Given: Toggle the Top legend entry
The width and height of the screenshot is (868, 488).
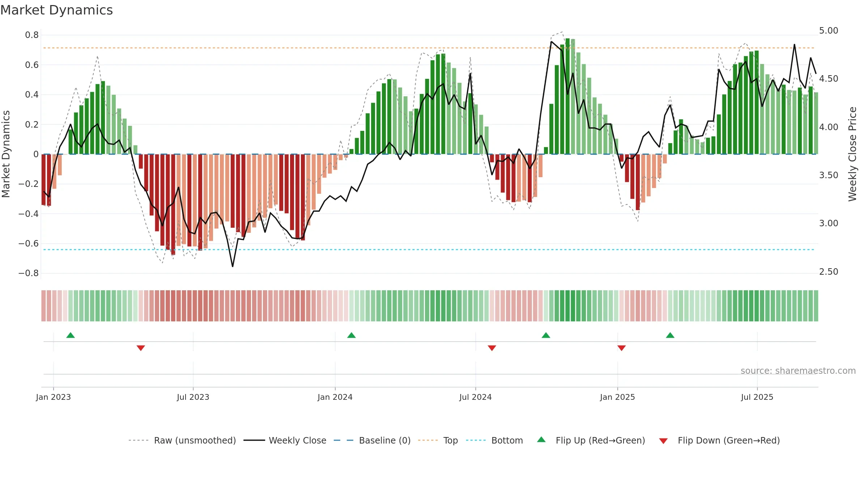Looking at the screenshot, I should point(438,440).
